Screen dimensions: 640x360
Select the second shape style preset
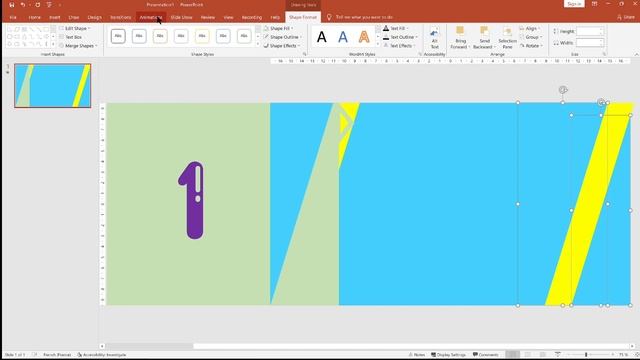[139, 36]
